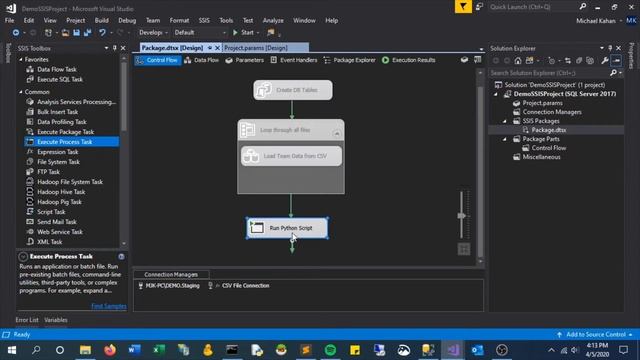
Task: Collapse DemoSSISProject node in Solution Explorer
Action: [496, 94]
